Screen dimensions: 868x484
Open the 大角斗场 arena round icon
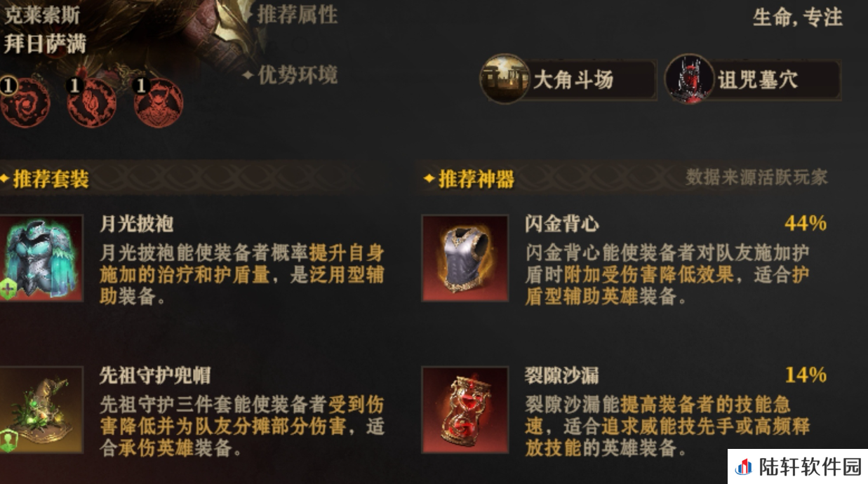pos(505,79)
